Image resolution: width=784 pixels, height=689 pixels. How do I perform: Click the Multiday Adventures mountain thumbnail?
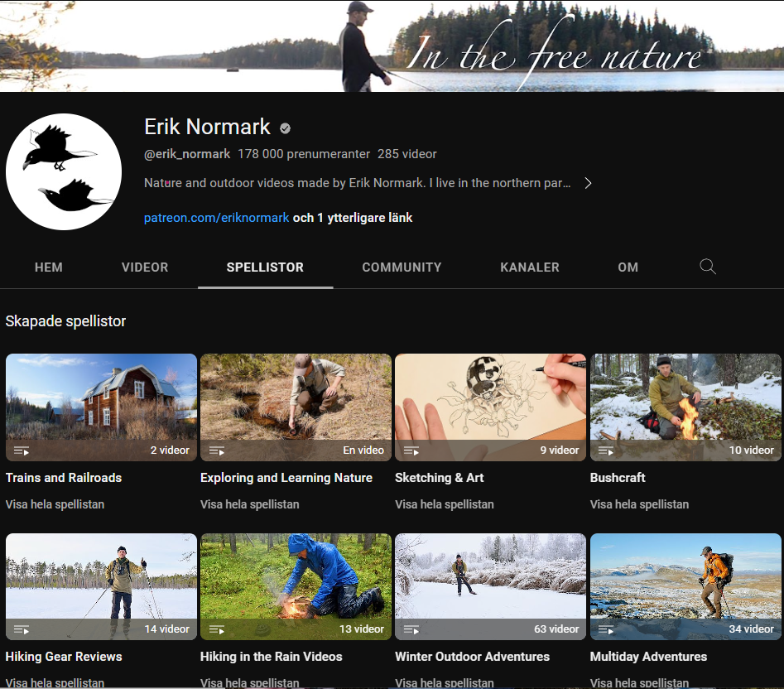685,586
